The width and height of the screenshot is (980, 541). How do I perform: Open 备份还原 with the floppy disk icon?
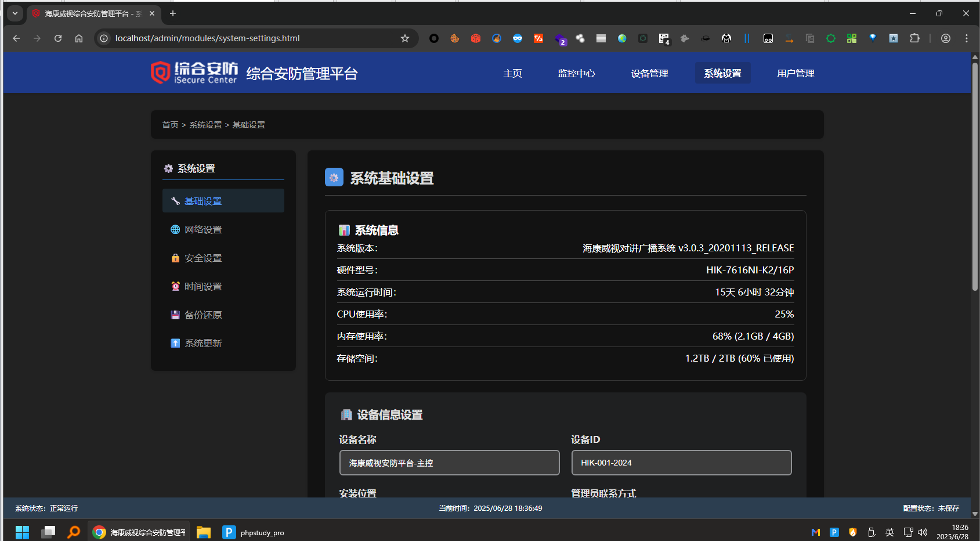click(202, 315)
